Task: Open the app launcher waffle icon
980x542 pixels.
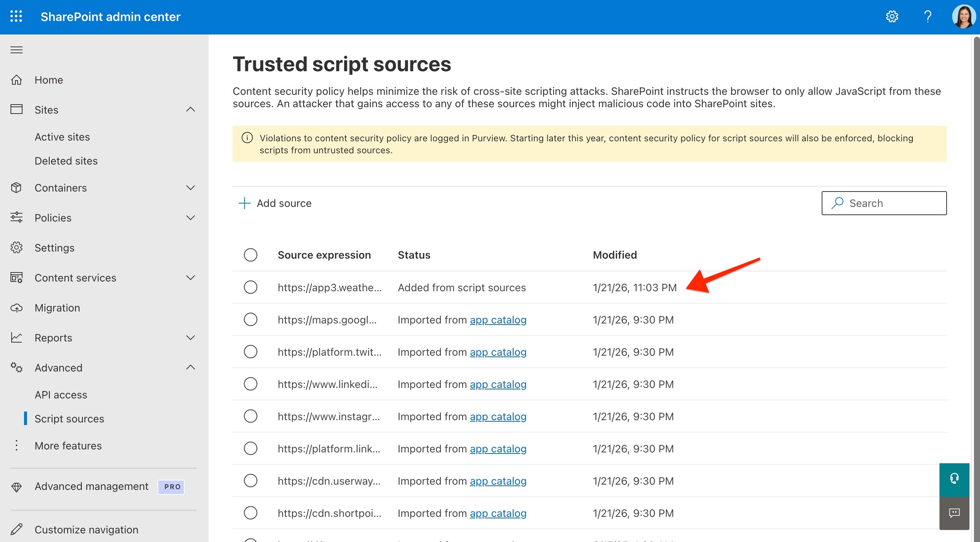Action: coord(16,17)
